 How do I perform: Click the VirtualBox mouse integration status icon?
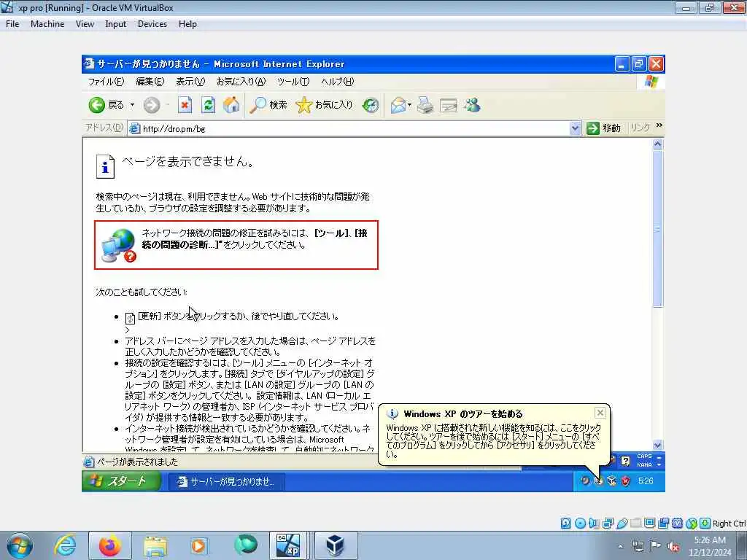[x=692, y=524]
